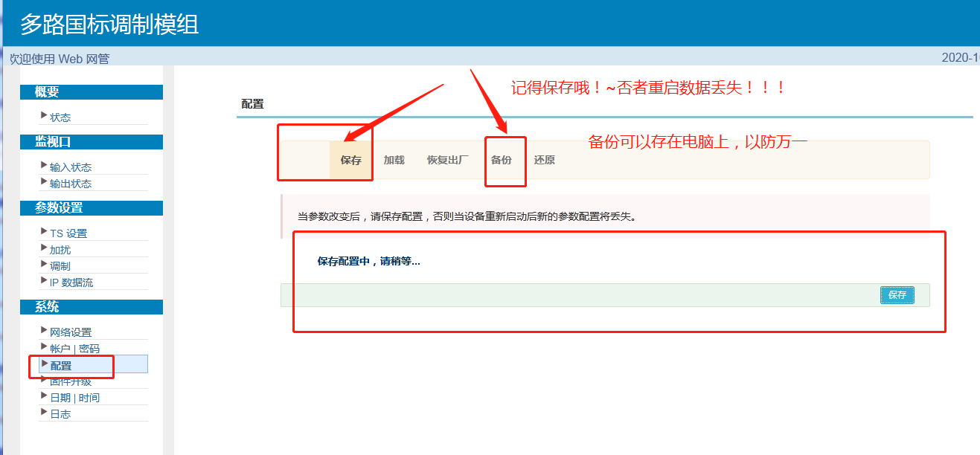Screen dimensions: 980x455
Task: Switch to the 还原 tab
Action: (545, 160)
